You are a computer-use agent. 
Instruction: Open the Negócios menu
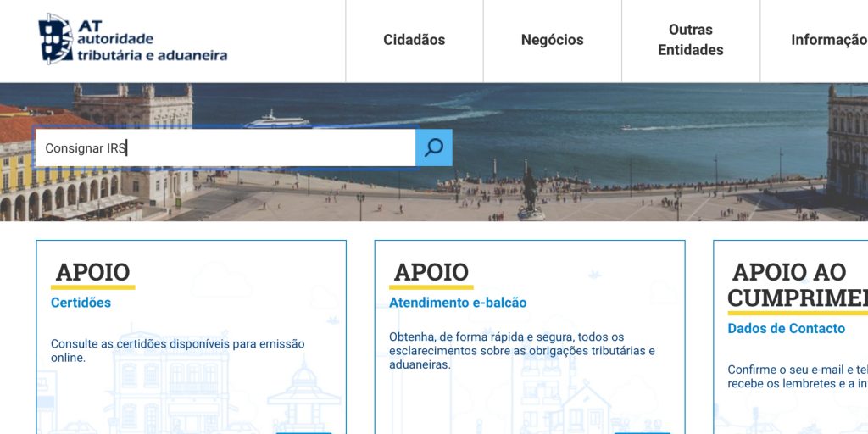pyautogui.click(x=552, y=40)
